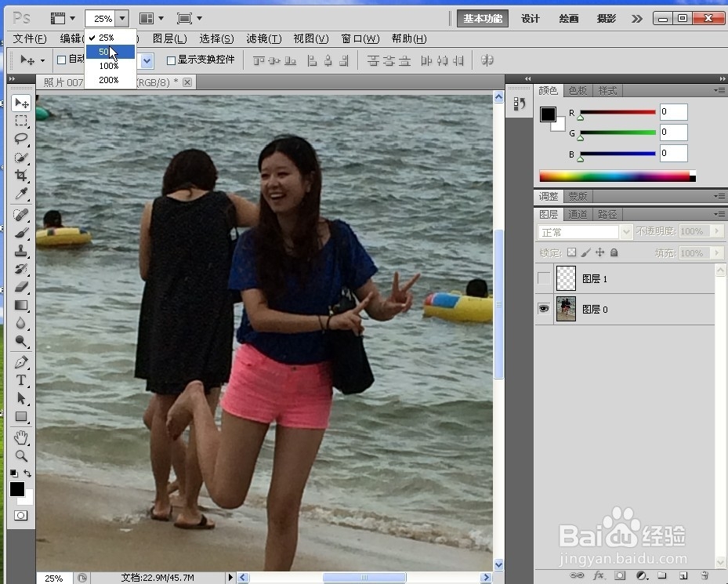Viewport: 728px width, 584px height.
Task: Select the Clone Stamp tool
Action: (x=21, y=251)
